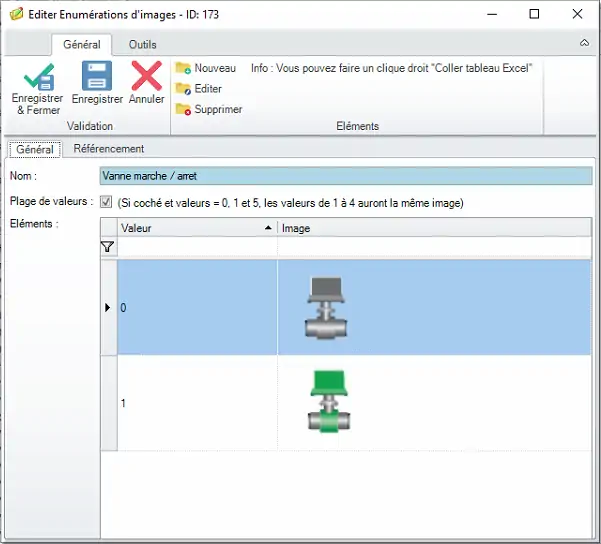Click the value cell containing 1
The image size is (601, 544).
pos(197,403)
